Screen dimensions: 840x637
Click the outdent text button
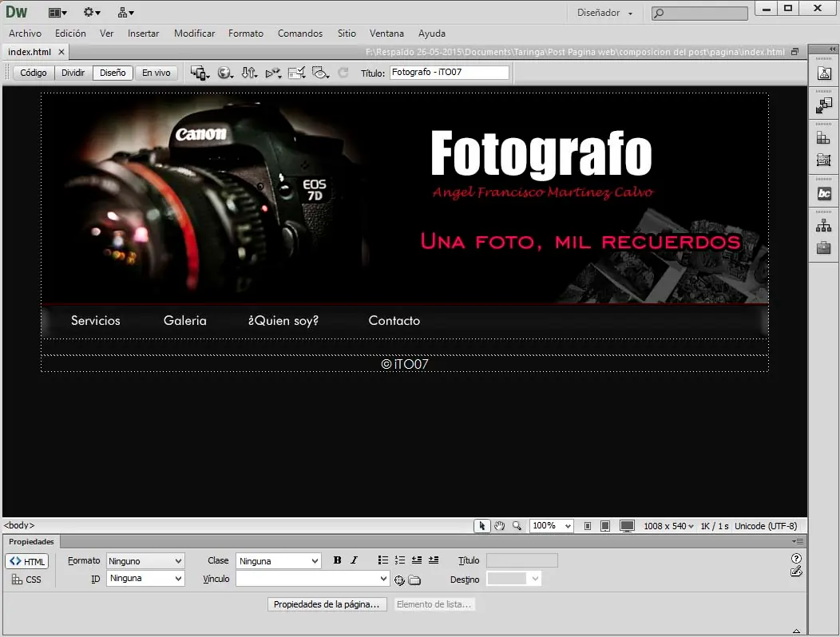(x=417, y=560)
